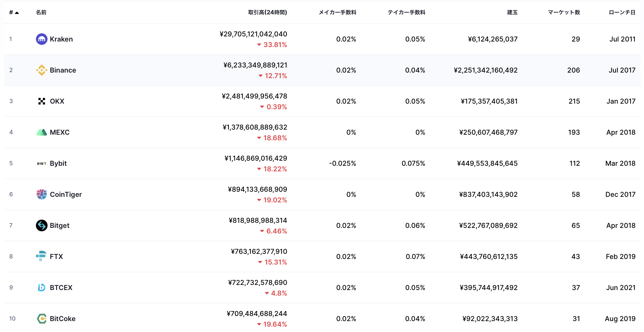
Task: Open the FTX exchange link
Action: [56, 257]
